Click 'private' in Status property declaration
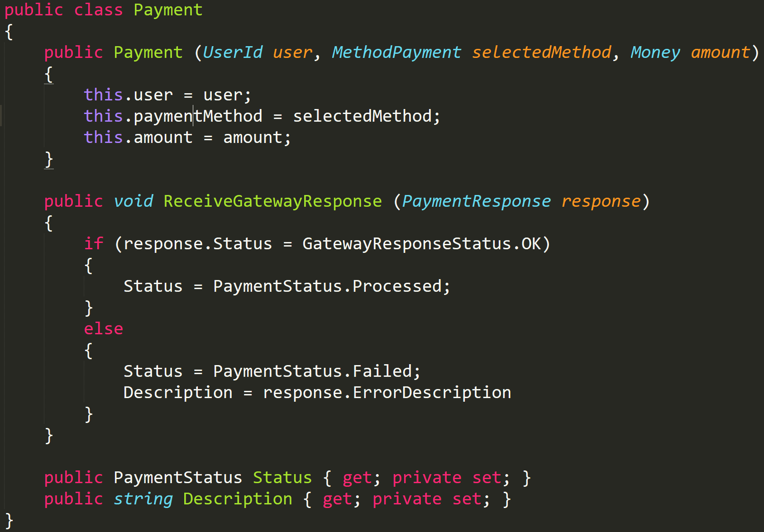Screen dimensions: 764x532 pyautogui.click(x=427, y=478)
